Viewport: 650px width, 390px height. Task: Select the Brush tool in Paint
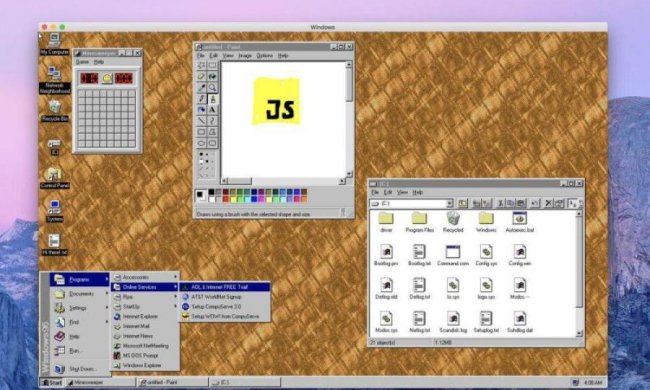tap(212, 99)
